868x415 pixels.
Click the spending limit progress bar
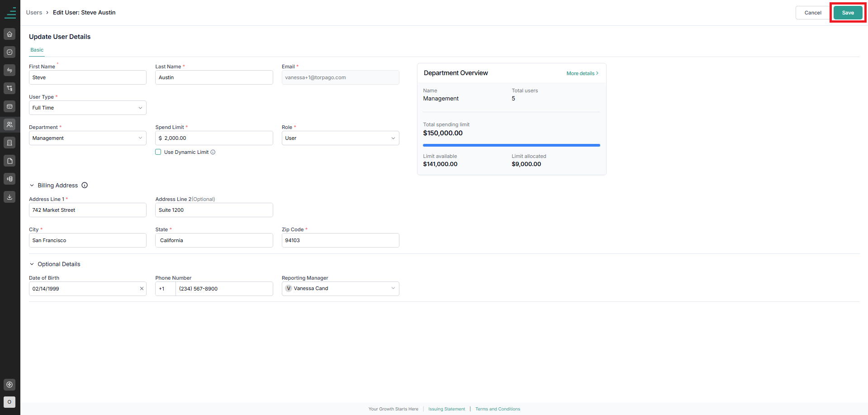512,145
